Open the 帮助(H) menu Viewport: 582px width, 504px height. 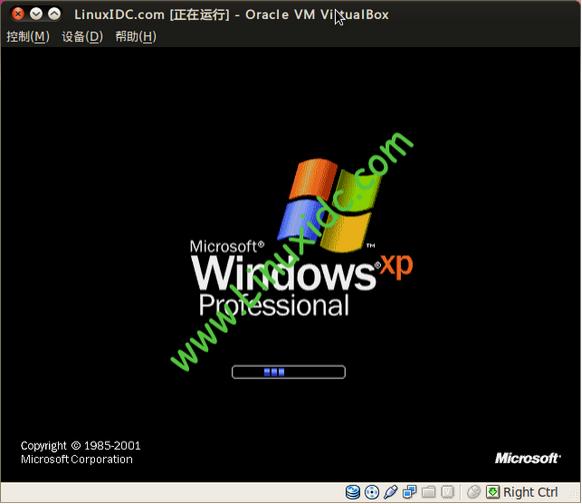[136, 36]
